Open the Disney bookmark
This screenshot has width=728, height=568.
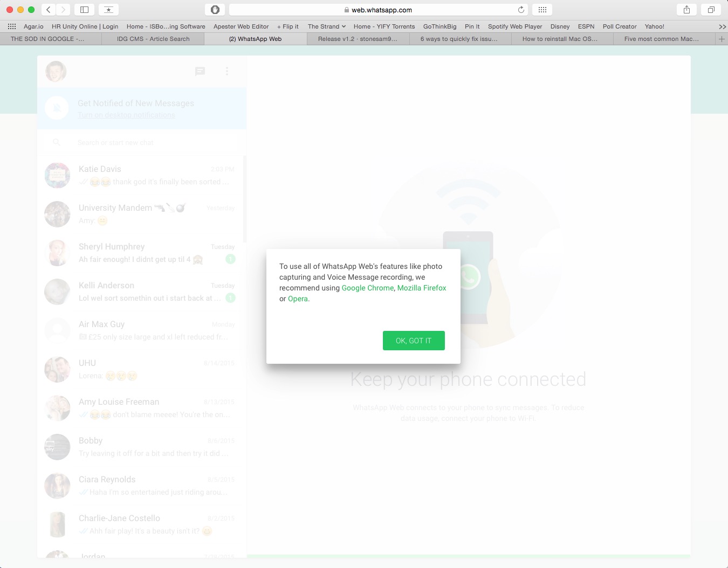click(560, 26)
